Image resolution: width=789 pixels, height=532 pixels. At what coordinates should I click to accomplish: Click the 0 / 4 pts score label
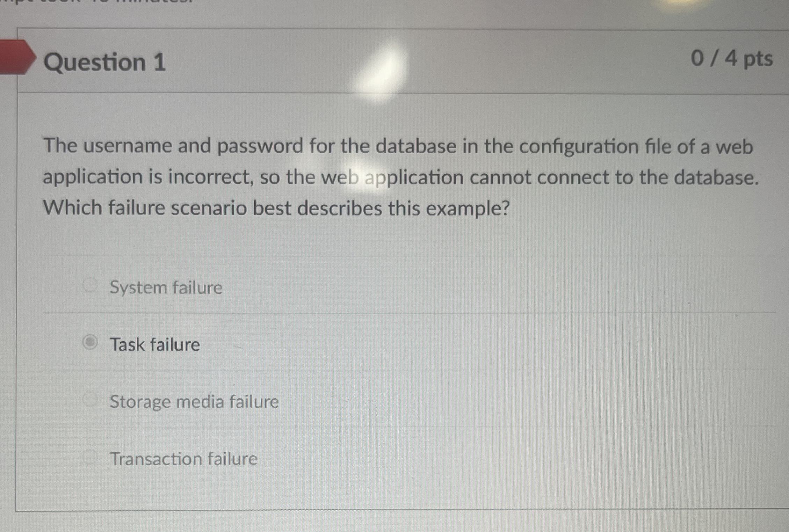click(728, 59)
